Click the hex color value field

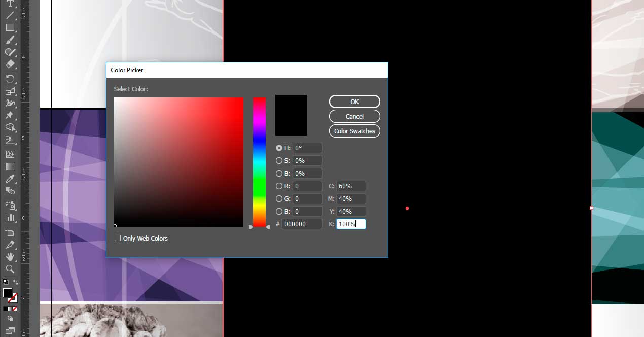click(302, 224)
